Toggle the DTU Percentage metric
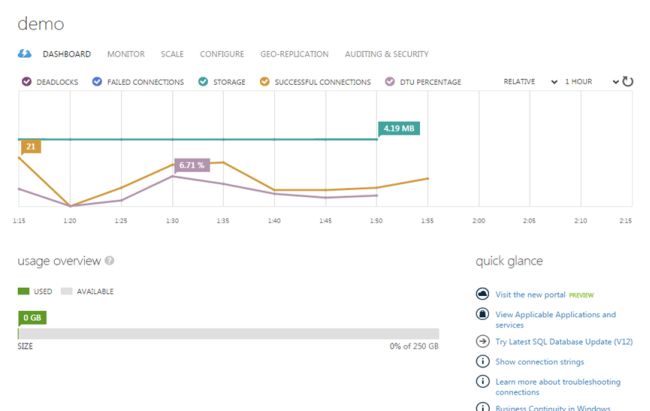Viewport: 650px width, 411px height. [389, 82]
